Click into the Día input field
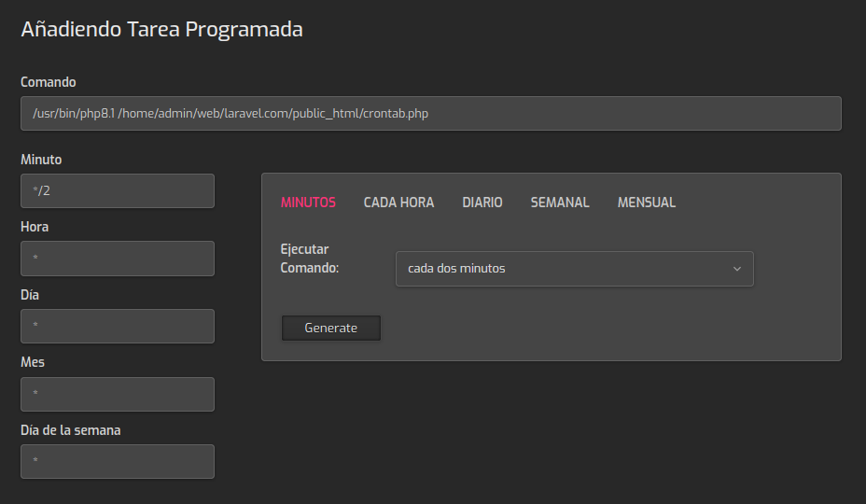The image size is (866, 504). pos(117,326)
